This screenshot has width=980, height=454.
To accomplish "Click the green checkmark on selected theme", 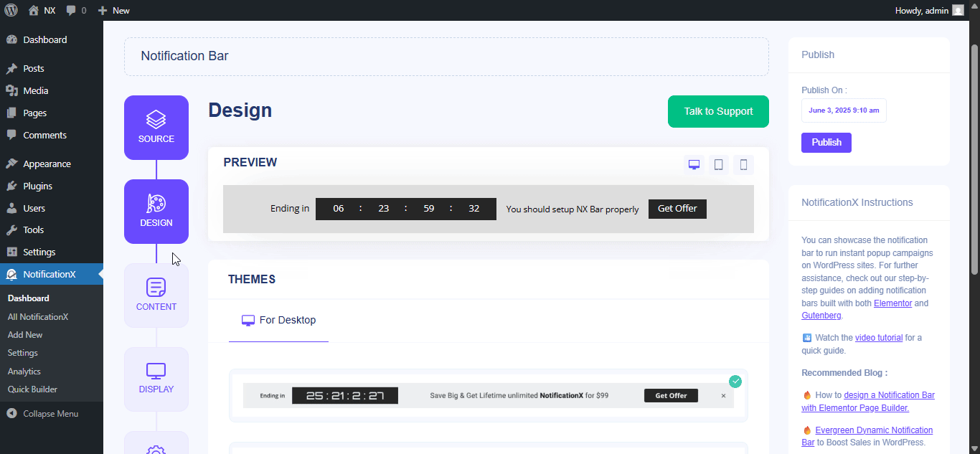I will 735,382.
